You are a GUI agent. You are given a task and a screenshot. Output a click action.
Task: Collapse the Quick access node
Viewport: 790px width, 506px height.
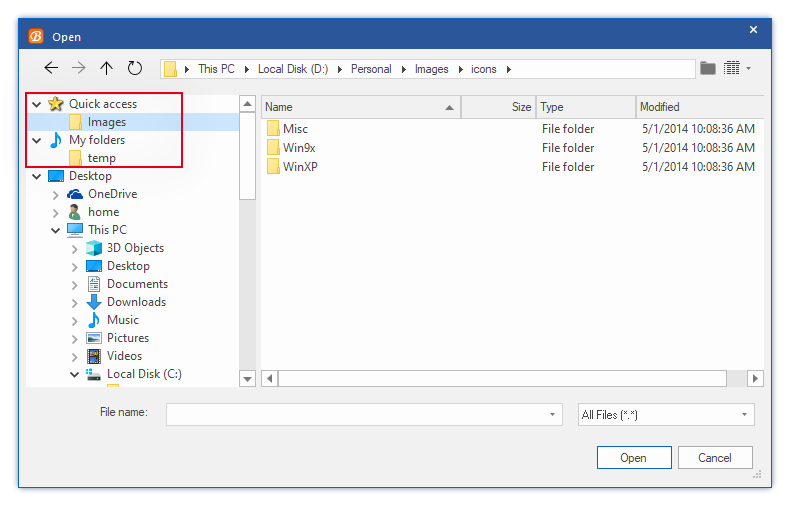pyautogui.click(x=37, y=104)
